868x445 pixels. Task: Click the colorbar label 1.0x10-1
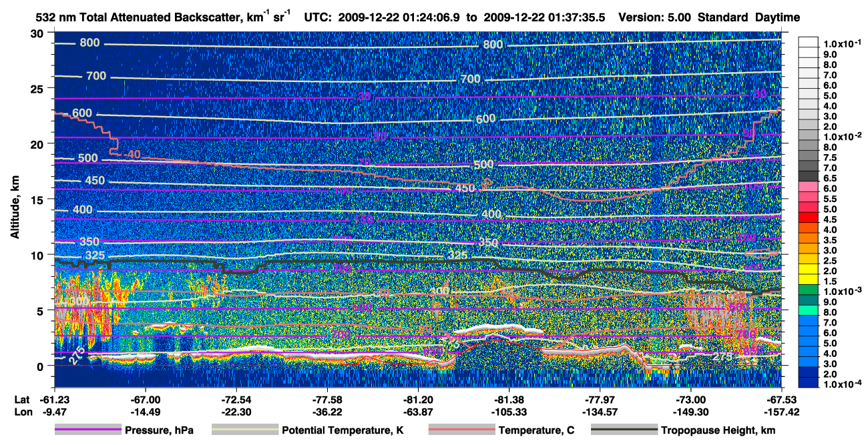[x=844, y=44]
